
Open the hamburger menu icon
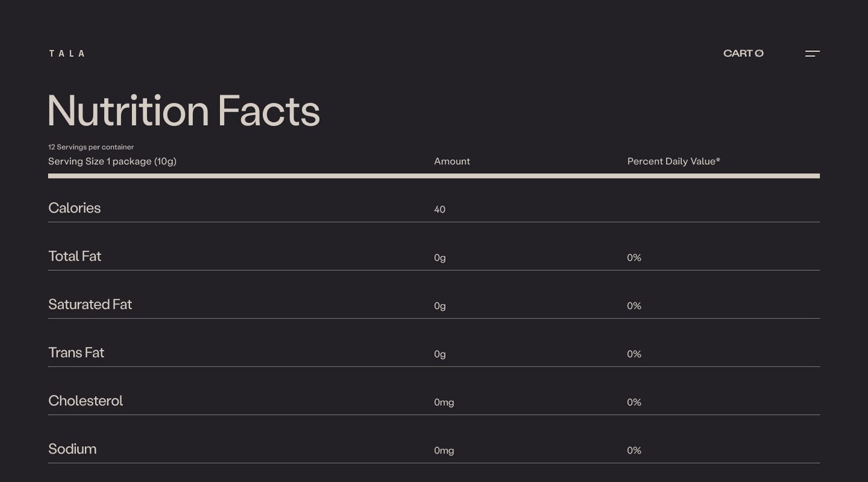click(812, 53)
